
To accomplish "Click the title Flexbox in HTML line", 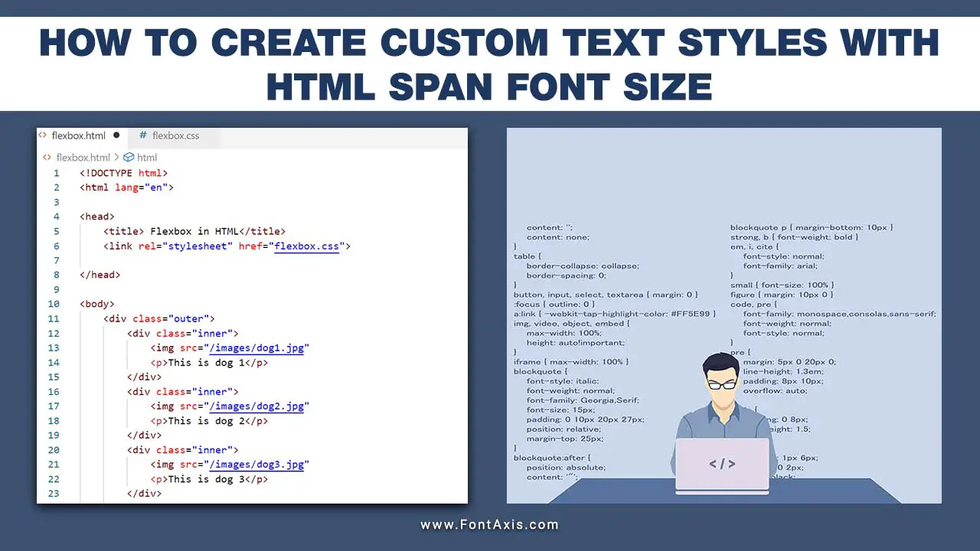I will (x=194, y=231).
